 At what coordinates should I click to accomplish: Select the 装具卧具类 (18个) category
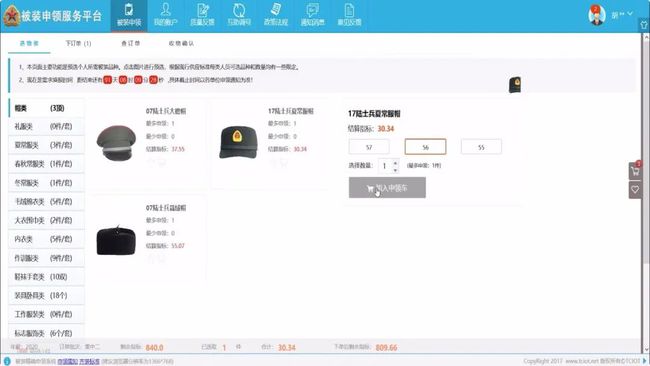click(46, 296)
